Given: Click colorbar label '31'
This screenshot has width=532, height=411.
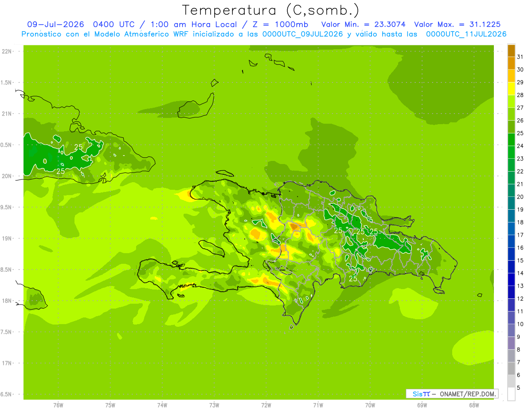Looking at the screenshot, I should pyautogui.click(x=520, y=57).
